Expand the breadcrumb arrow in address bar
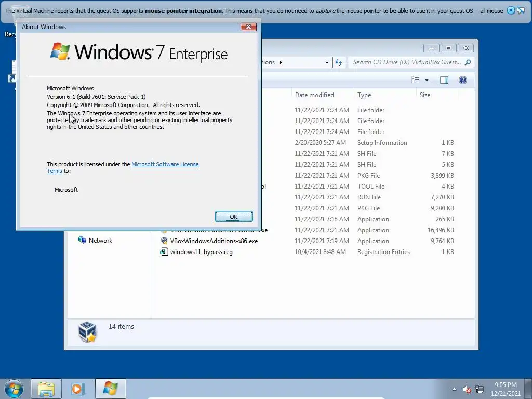The width and height of the screenshot is (532, 399). 281,62
